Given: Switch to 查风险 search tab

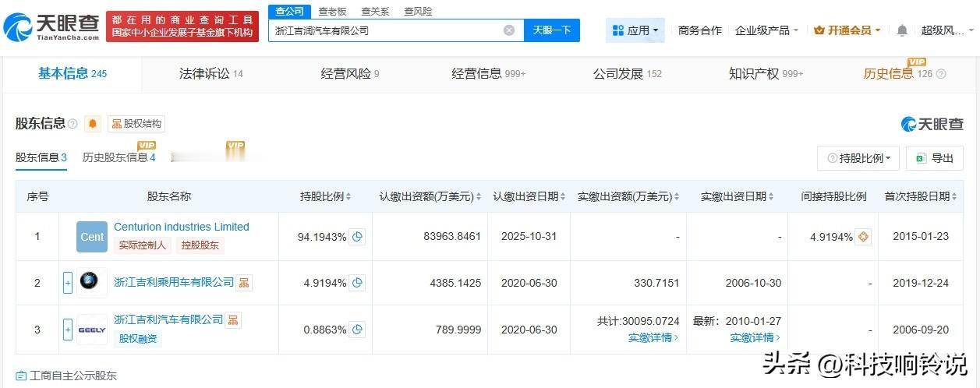Looking at the screenshot, I should [418, 11].
